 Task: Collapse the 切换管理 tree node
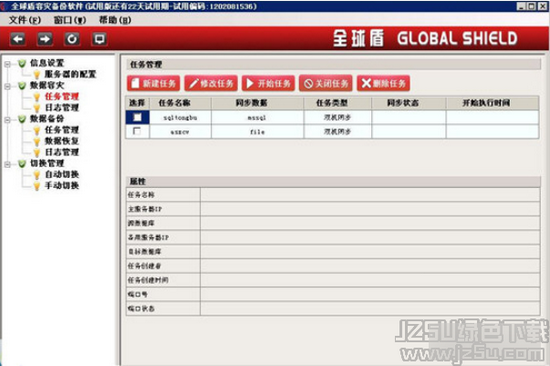(x=7, y=164)
